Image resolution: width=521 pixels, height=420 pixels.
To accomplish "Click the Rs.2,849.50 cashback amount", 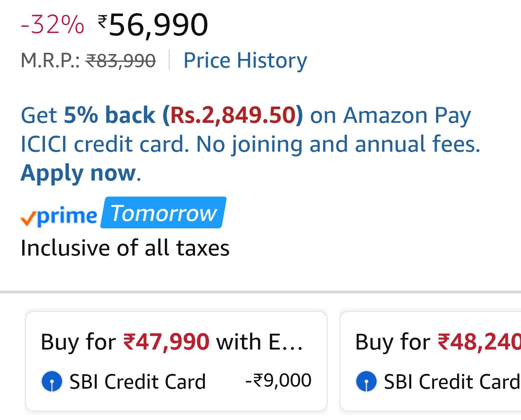I will [x=233, y=115].
